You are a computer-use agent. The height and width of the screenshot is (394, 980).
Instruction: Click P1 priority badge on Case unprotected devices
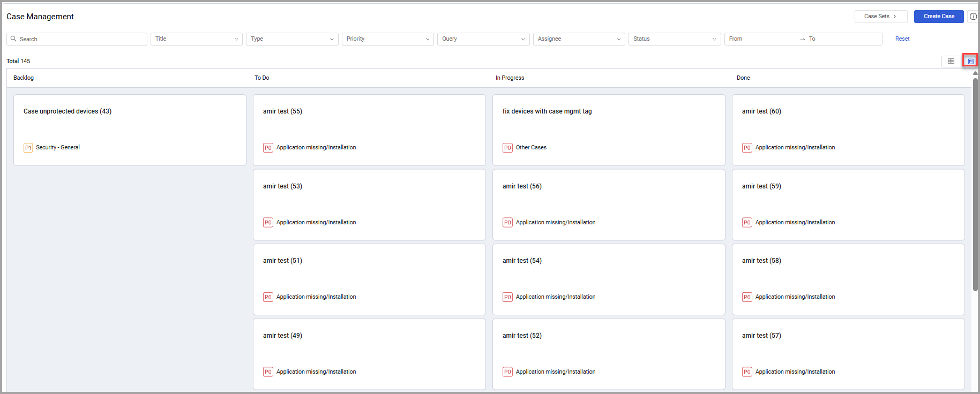[28, 148]
